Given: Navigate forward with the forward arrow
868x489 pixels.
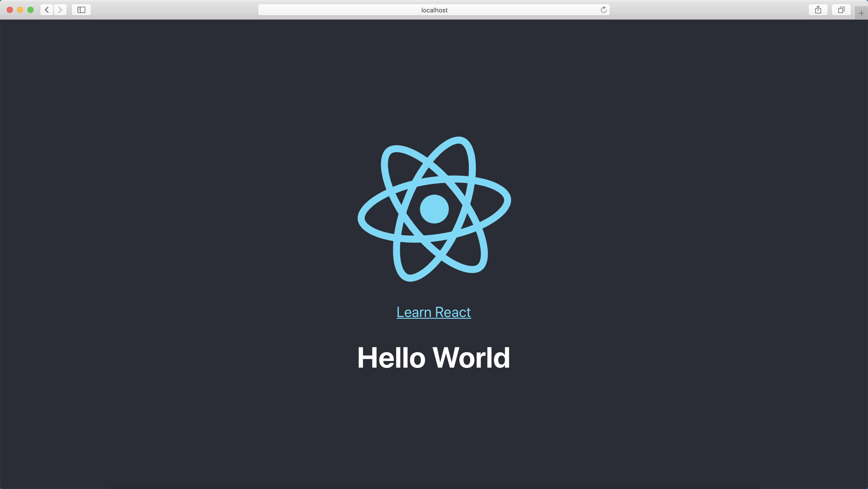Looking at the screenshot, I should (60, 10).
